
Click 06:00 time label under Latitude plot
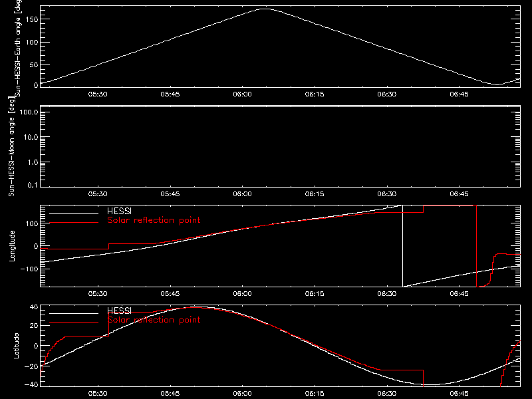(x=242, y=394)
